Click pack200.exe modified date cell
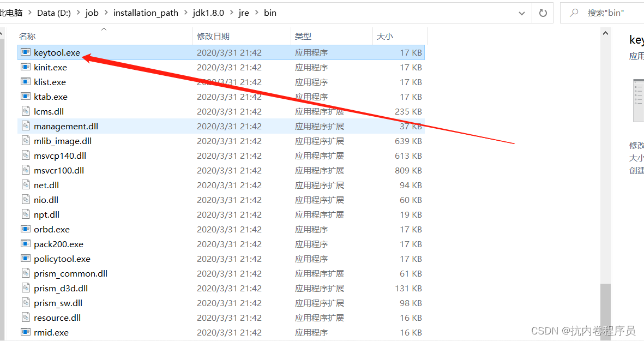The image size is (644, 341). click(x=229, y=244)
